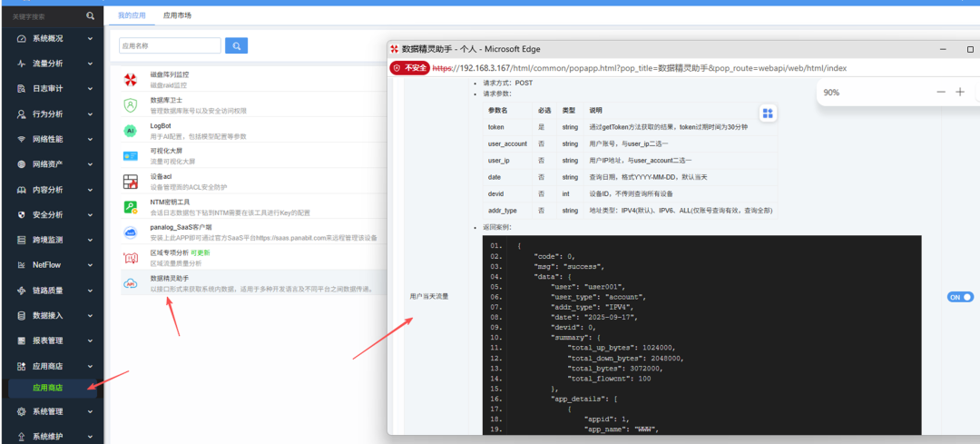Click the blue search button beside 应用名称
The width and height of the screenshot is (980, 444).
tap(236, 45)
